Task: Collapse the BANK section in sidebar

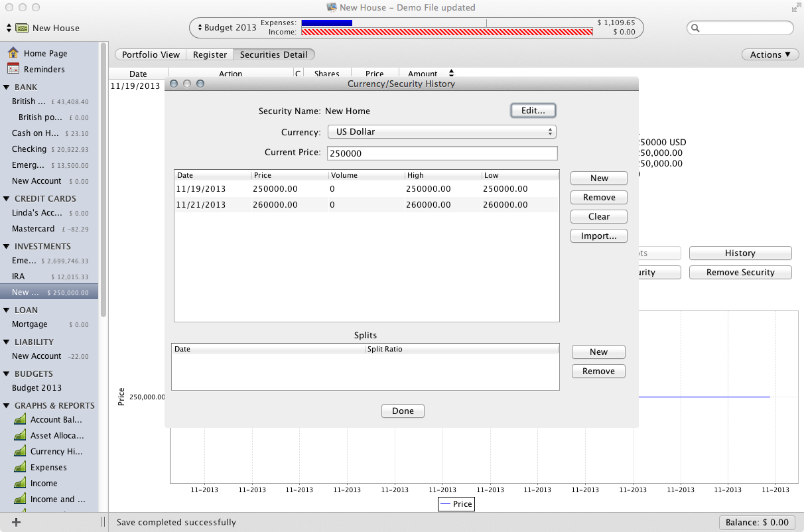Action: 7,87
